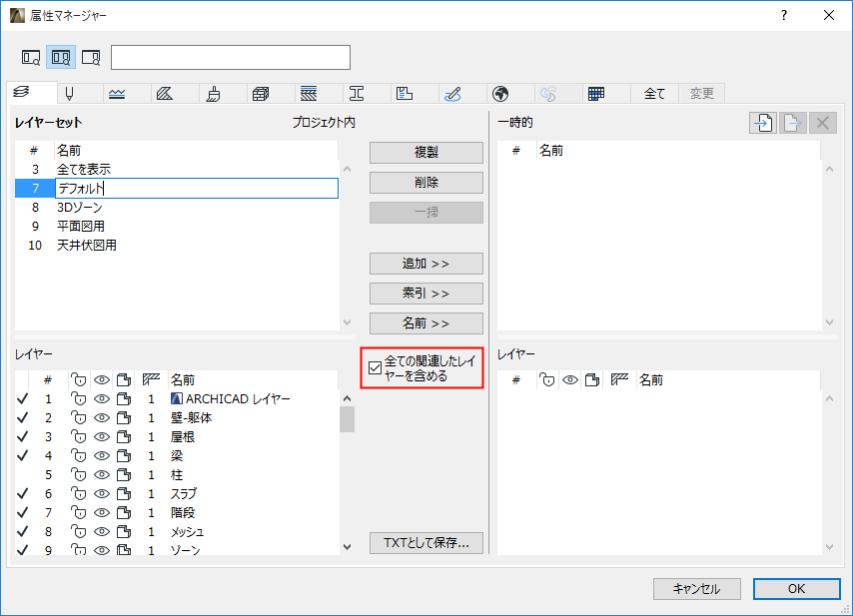Click the 名前 >> button

426,323
